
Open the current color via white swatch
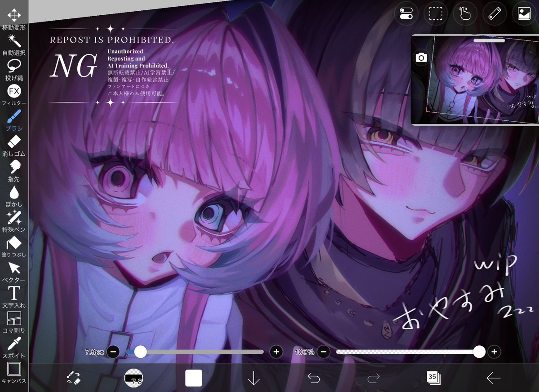(x=194, y=379)
